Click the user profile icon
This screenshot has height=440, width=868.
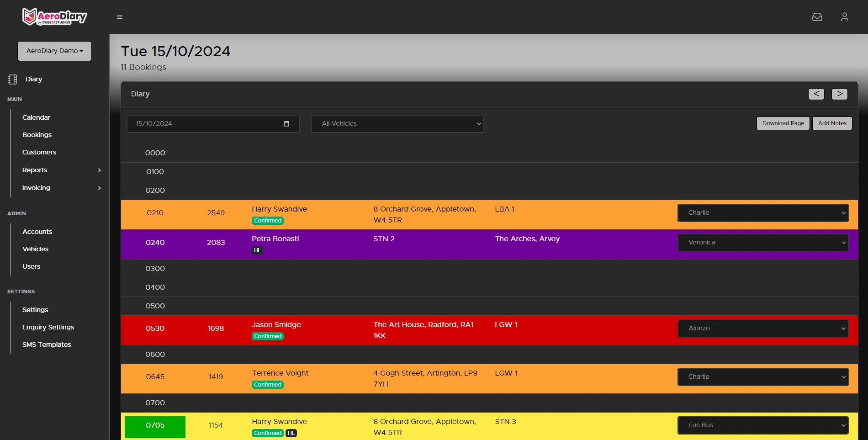pyautogui.click(x=844, y=16)
